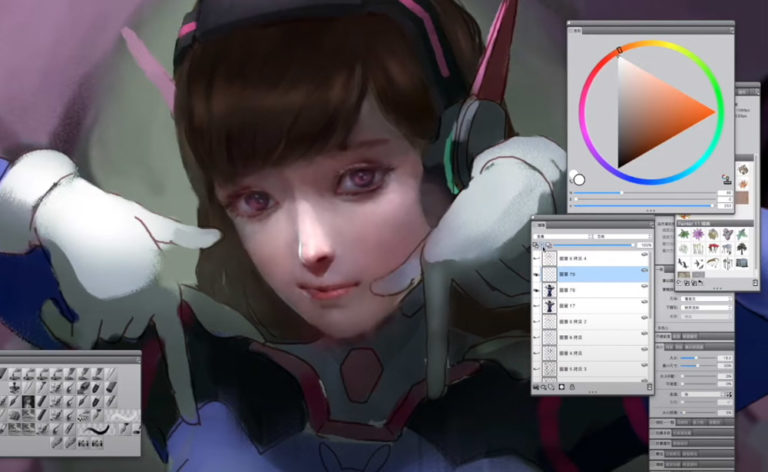Open the layer composite method dropdown
Image resolution: width=768 pixels, height=472 pixels.
(563, 236)
